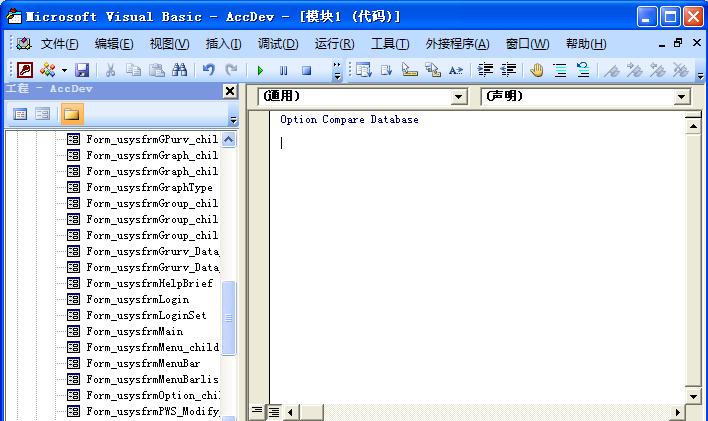
Task: Click the Insert Module toolbar icon
Action: tap(48, 70)
